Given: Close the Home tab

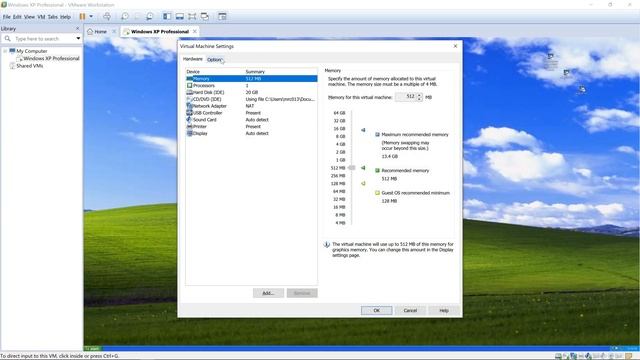Looking at the screenshot, I should (x=114, y=31).
